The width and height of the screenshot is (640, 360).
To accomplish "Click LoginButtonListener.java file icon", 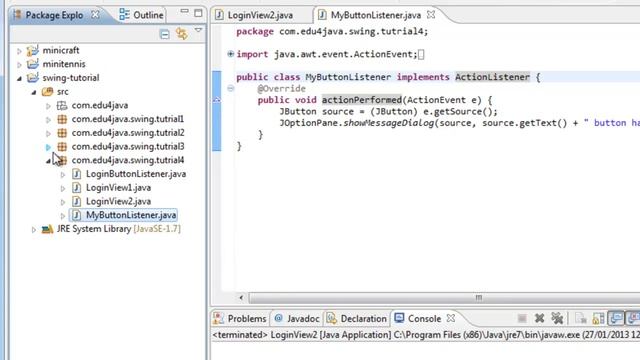I will pyautogui.click(x=76, y=174).
